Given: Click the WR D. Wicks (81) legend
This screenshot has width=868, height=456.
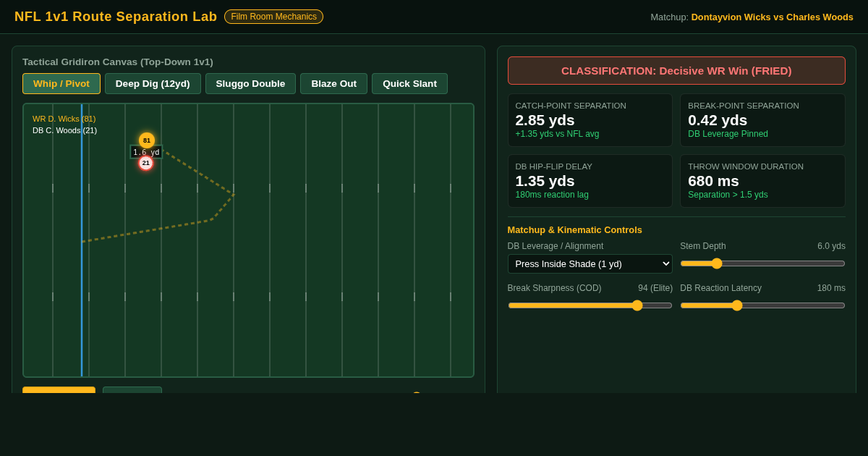Looking at the screenshot, I should (x=64, y=119).
